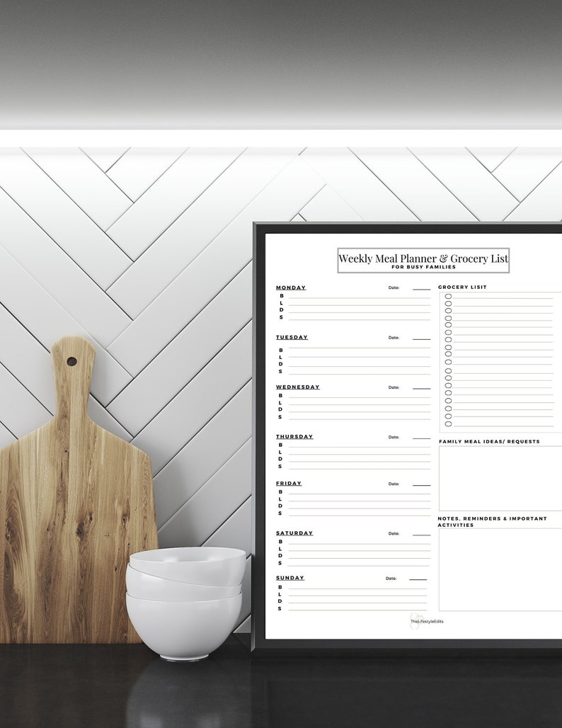This screenshot has height=728, width=562.
Task: Select the TUESDAY heading
Action: click(x=292, y=338)
